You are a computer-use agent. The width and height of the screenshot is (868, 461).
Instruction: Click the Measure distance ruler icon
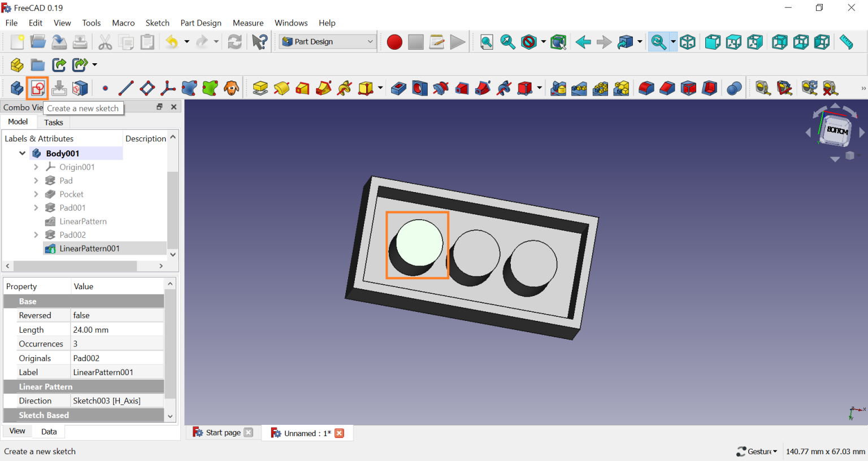point(846,42)
